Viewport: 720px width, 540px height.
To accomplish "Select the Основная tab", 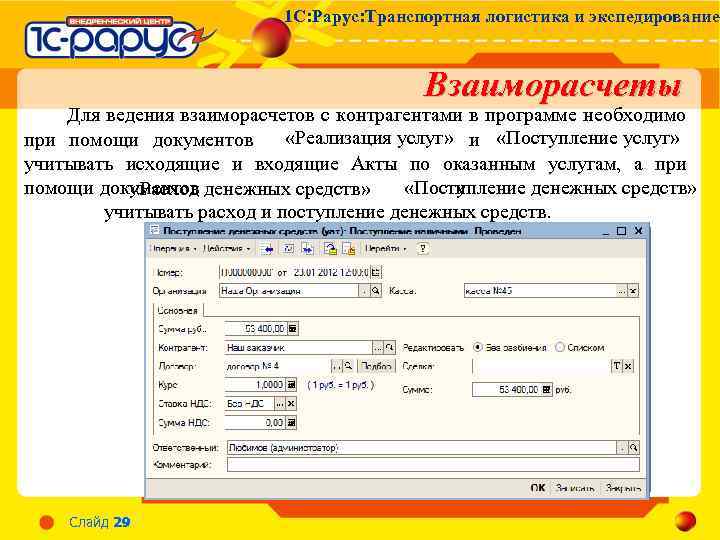I will (177, 310).
